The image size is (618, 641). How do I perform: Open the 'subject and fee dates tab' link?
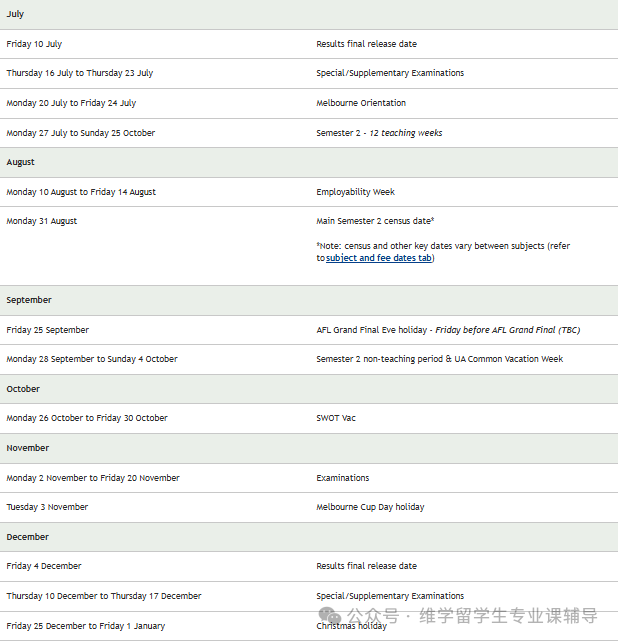(x=379, y=258)
